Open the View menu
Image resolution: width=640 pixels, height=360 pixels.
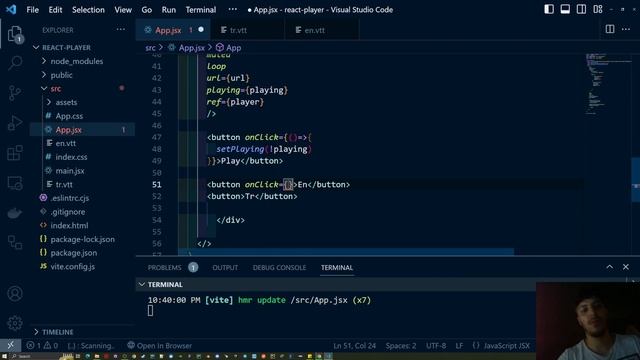(x=123, y=10)
